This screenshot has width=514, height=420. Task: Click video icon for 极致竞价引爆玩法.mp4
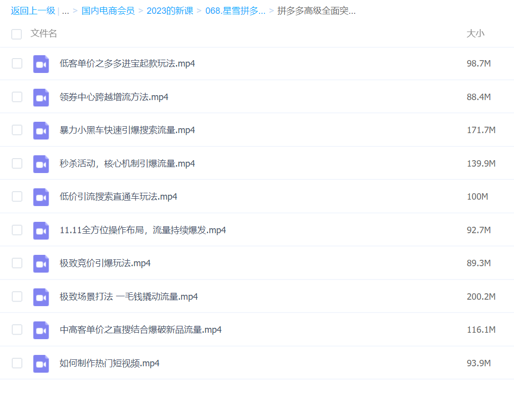tap(41, 264)
